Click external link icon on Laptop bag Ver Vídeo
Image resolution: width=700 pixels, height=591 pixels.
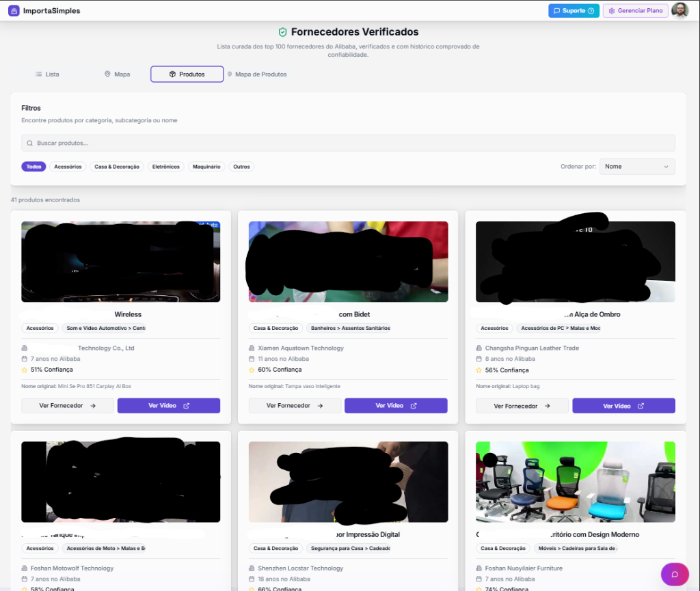pos(641,407)
